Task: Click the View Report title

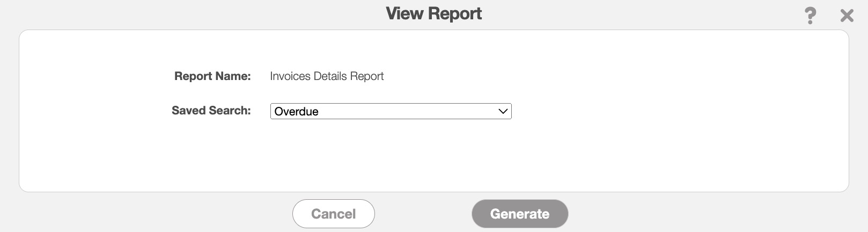Action: [x=433, y=13]
